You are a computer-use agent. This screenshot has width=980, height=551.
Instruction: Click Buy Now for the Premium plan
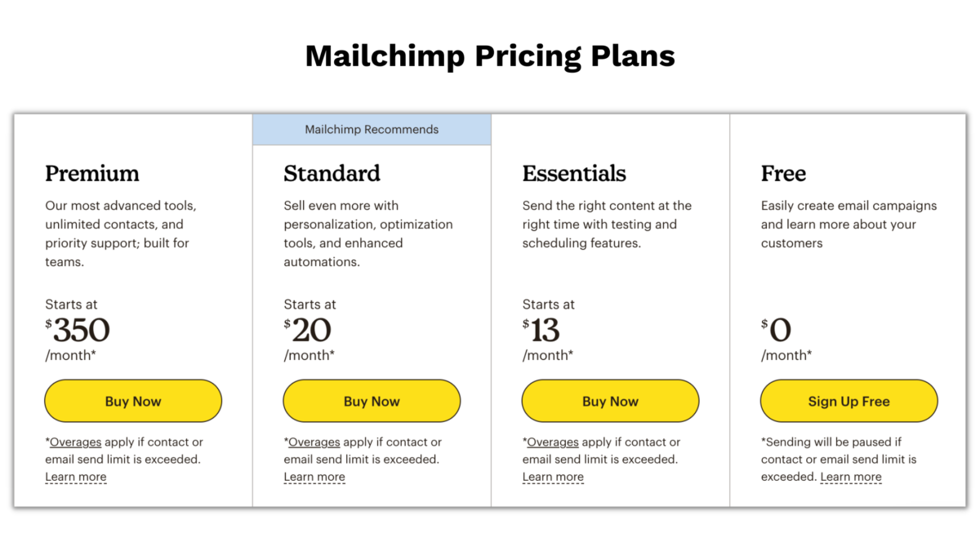tap(133, 401)
